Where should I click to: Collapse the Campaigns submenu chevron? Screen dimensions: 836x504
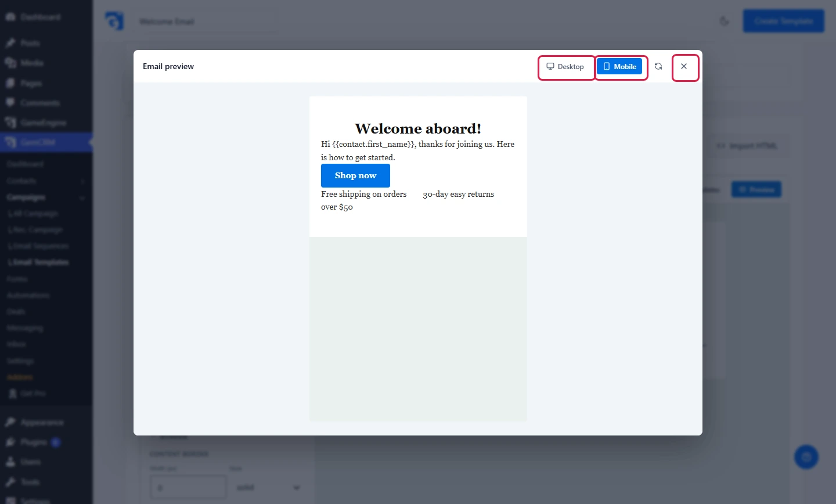tap(82, 197)
